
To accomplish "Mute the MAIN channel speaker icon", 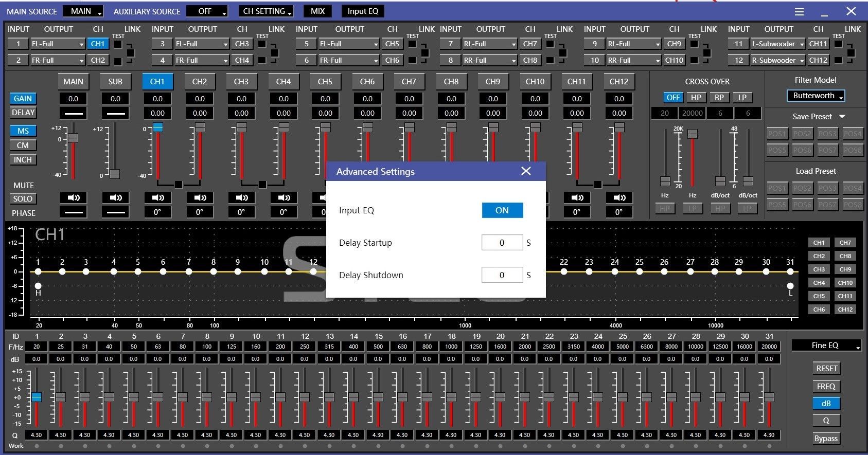I will coord(74,198).
